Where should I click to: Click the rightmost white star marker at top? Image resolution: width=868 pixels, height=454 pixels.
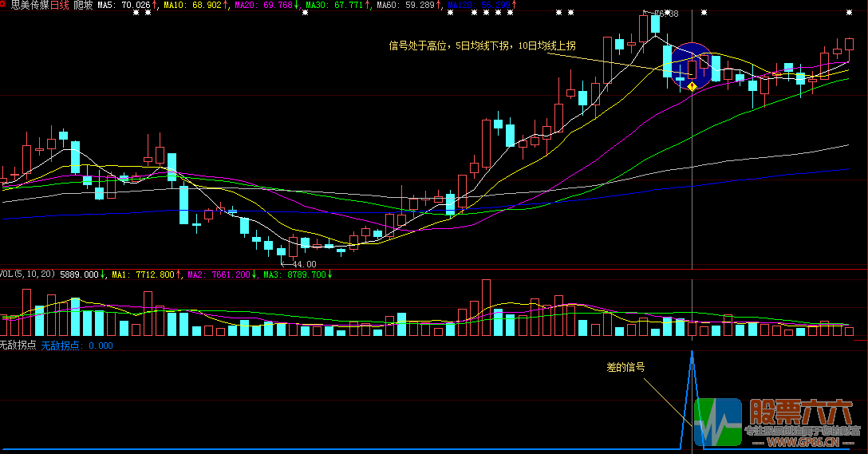click(848, 13)
